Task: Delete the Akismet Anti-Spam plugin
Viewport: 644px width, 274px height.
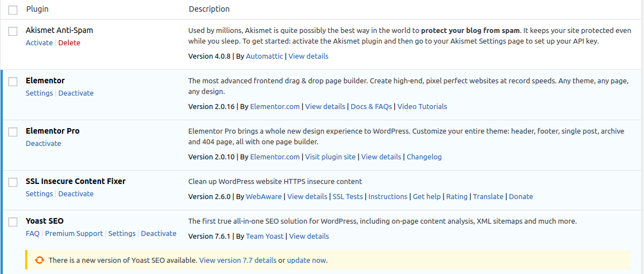Action: [69, 43]
